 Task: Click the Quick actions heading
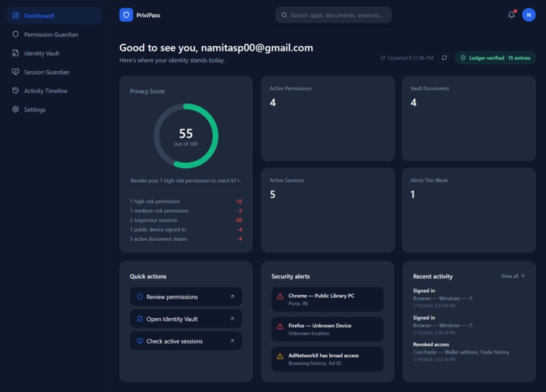[148, 276]
